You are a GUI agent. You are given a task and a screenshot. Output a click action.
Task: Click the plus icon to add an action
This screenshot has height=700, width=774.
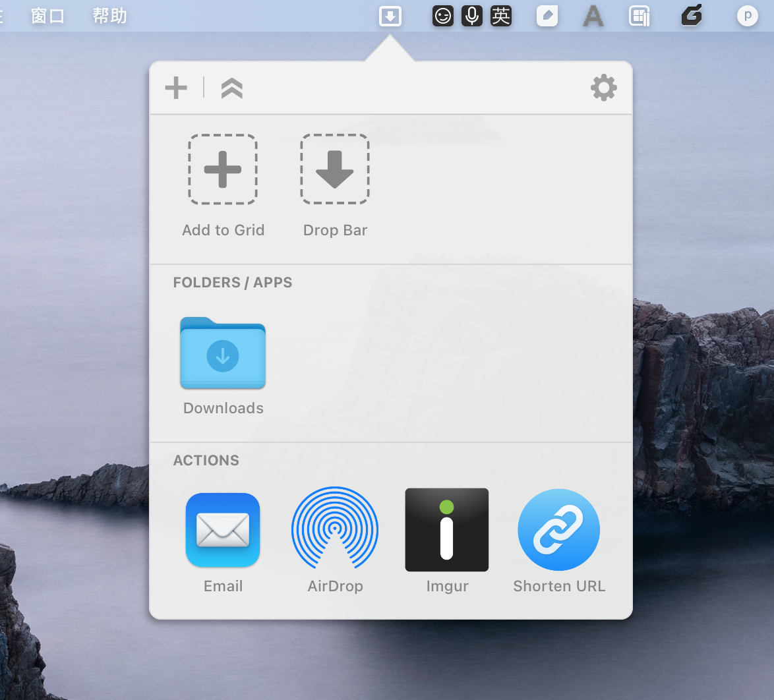[x=175, y=87]
